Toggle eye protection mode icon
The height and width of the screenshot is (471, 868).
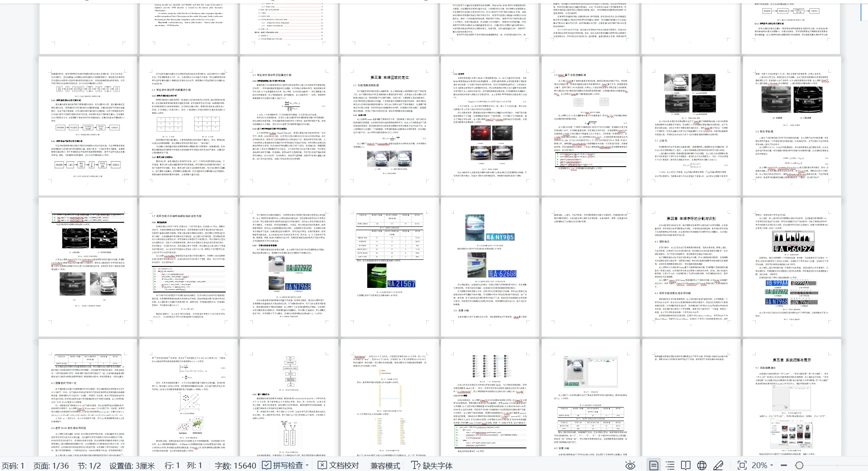[630, 466]
